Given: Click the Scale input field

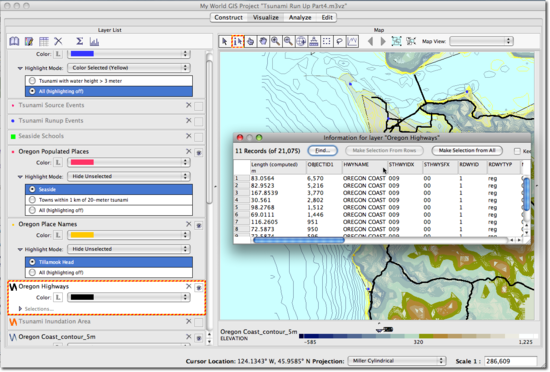Looking at the screenshot, I should click(x=510, y=361).
